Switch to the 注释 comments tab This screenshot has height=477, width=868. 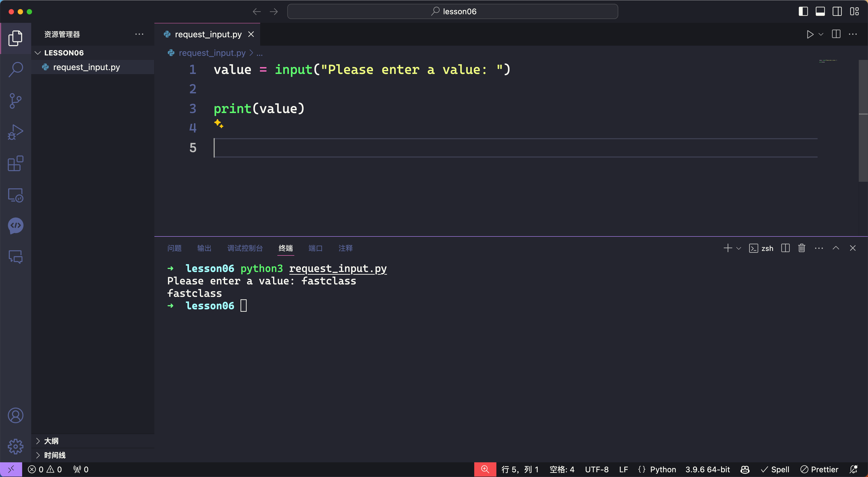pos(345,248)
